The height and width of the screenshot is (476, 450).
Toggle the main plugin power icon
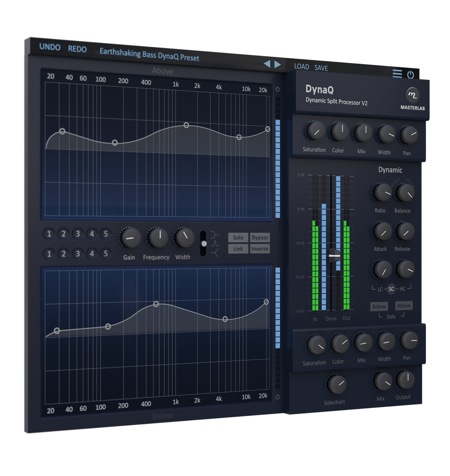(x=411, y=75)
